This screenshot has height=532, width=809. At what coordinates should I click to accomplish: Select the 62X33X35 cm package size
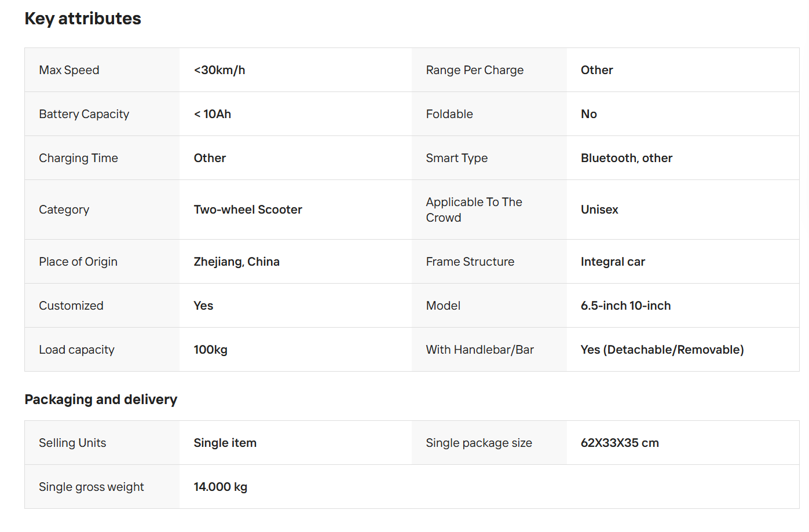pos(620,443)
